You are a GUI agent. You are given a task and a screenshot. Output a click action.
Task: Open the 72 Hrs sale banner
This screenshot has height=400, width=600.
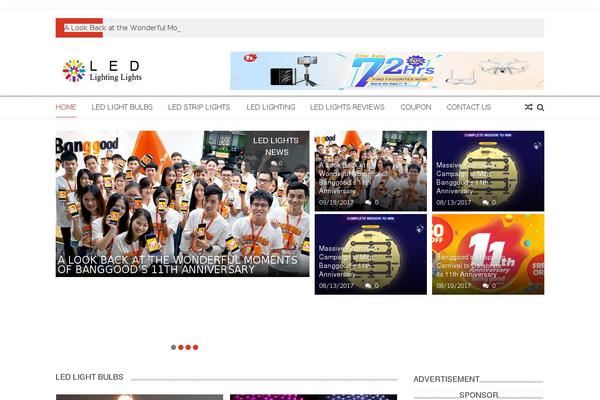(x=387, y=71)
